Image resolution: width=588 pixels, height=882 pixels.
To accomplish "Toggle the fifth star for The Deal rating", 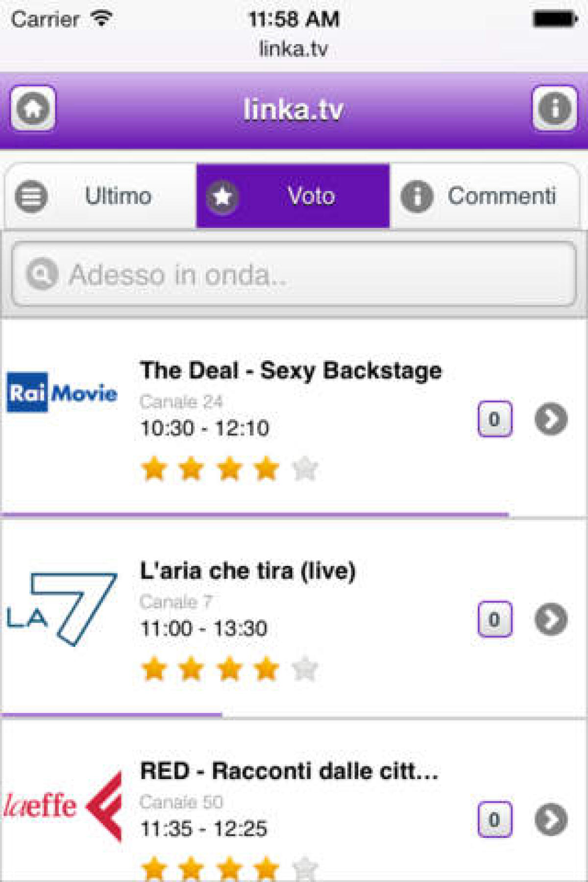I will click(304, 469).
